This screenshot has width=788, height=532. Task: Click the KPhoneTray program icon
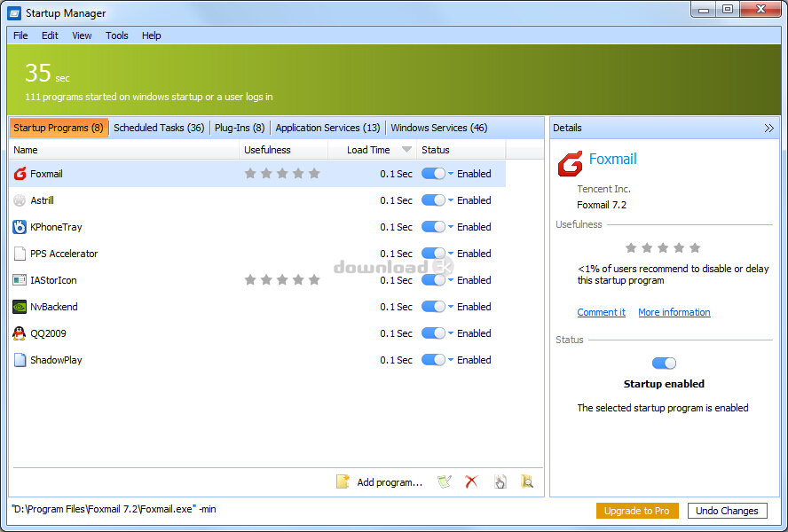coord(20,227)
